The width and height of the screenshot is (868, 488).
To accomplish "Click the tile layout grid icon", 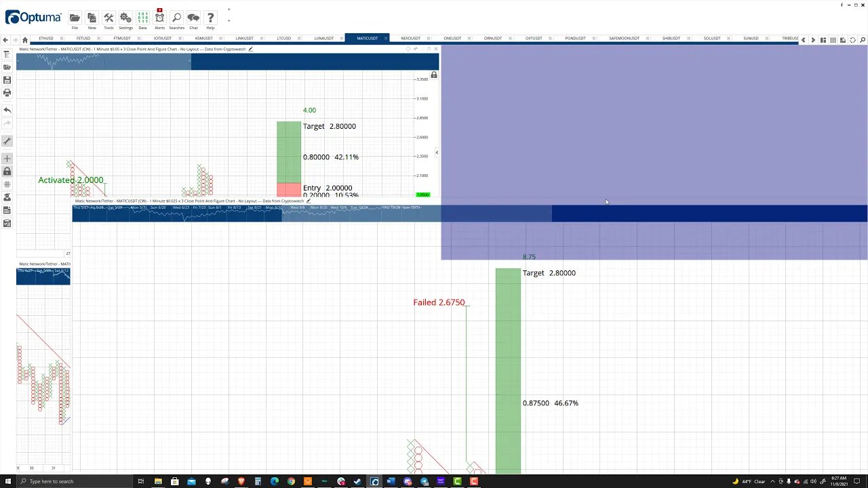I will click(x=833, y=40).
